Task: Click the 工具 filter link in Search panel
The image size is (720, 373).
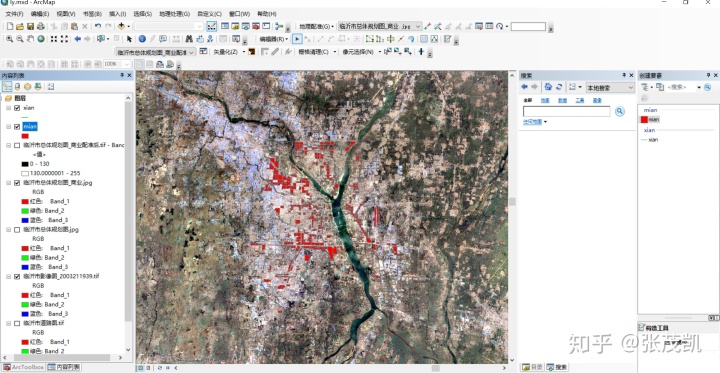Action: pos(579,100)
